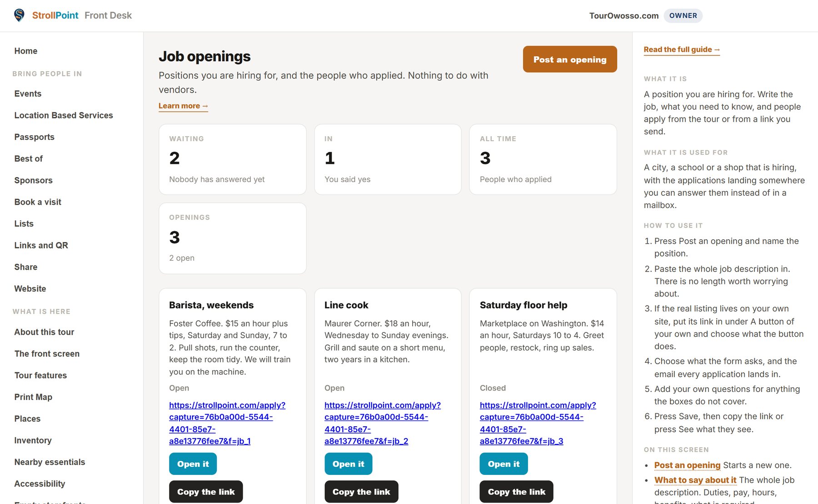Open Location Based Services

coord(64,115)
